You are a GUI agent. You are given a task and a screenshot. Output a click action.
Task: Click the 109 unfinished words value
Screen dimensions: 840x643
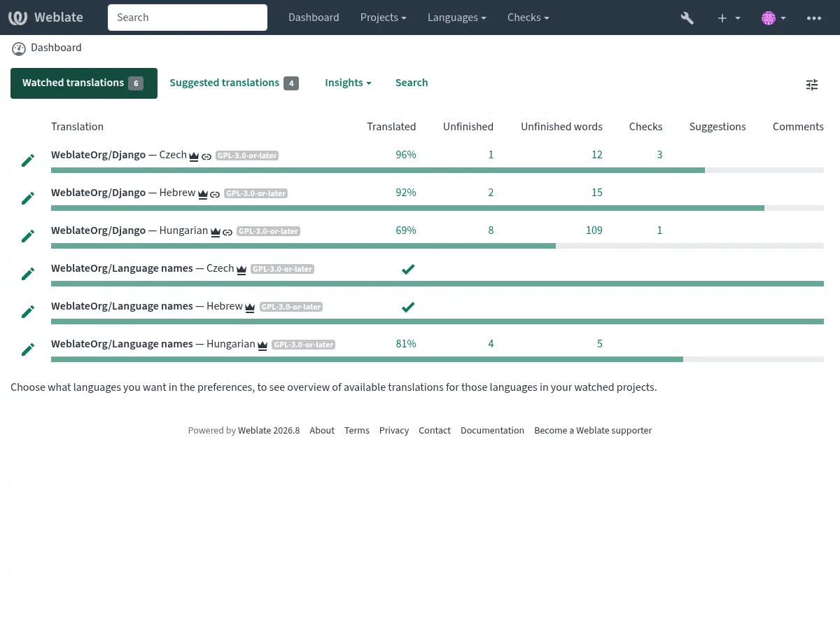594,230
